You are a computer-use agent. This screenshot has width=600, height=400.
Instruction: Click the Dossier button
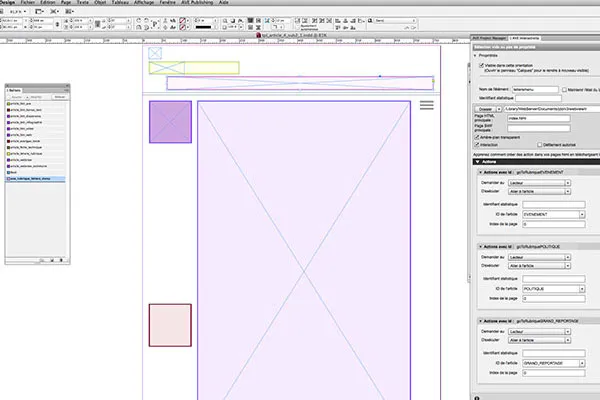[485, 109]
